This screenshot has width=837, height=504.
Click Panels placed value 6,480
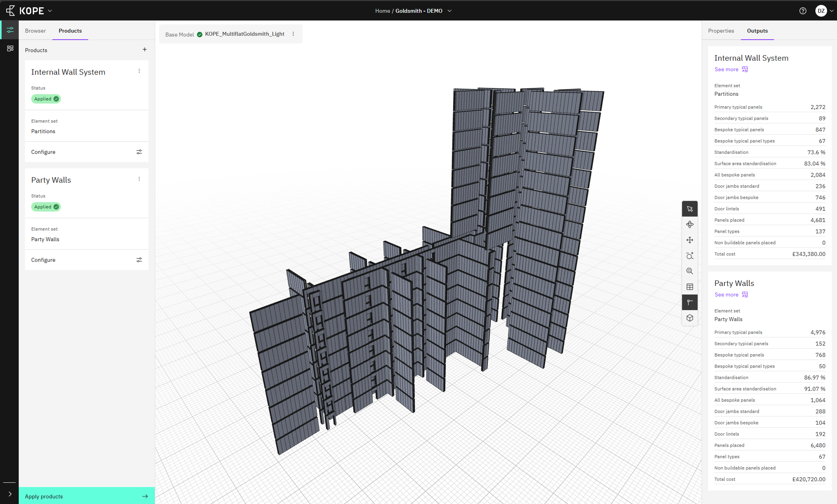pos(818,445)
